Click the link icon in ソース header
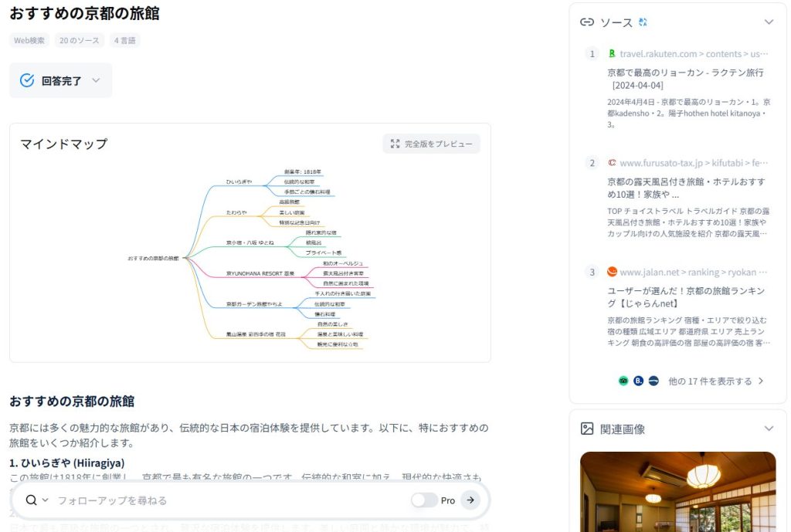Screen dimensions: 791x532 pyautogui.click(x=587, y=22)
